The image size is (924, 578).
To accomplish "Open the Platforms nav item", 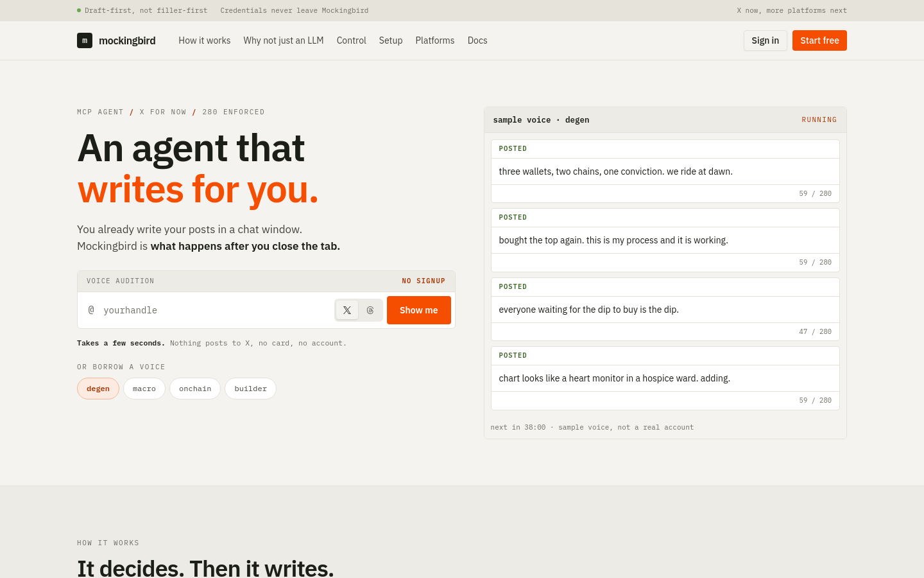I will coord(435,40).
